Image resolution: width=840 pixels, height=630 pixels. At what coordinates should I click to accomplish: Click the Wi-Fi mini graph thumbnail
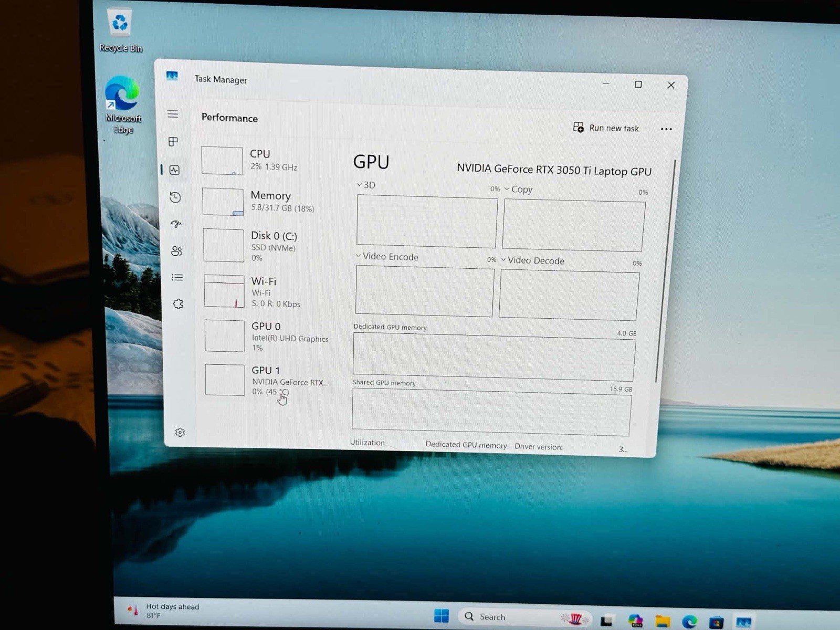[x=225, y=291]
